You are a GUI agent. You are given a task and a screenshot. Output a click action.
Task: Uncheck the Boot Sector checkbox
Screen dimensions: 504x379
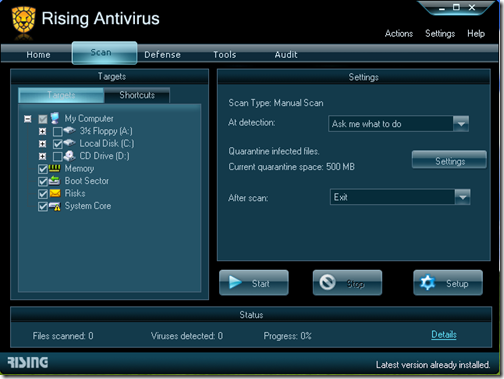click(43, 181)
